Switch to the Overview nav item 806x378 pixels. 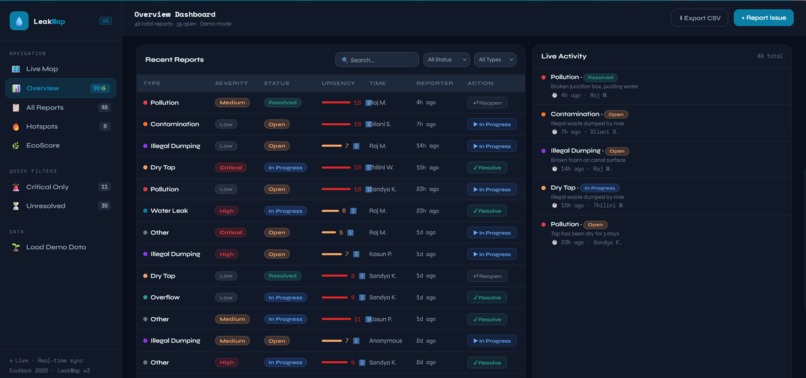click(61, 88)
